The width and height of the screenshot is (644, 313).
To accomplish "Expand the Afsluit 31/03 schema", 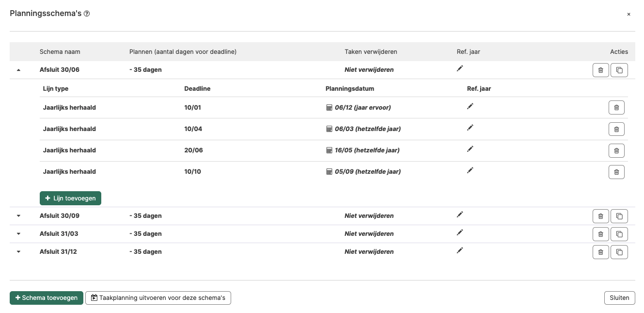I will (18, 234).
